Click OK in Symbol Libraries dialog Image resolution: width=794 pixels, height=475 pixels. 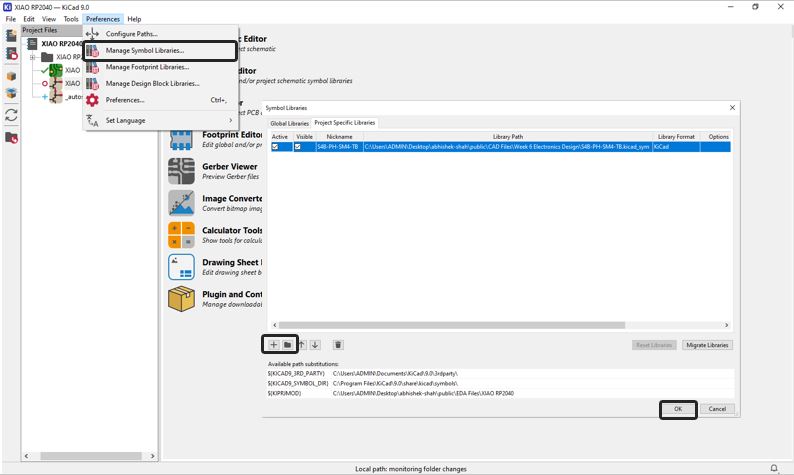[678, 409]
